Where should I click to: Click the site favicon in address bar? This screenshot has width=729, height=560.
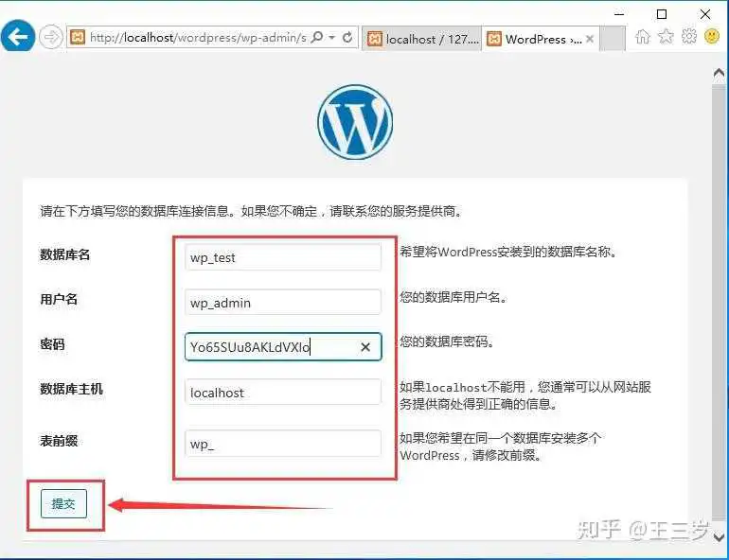tap(78, 37)
